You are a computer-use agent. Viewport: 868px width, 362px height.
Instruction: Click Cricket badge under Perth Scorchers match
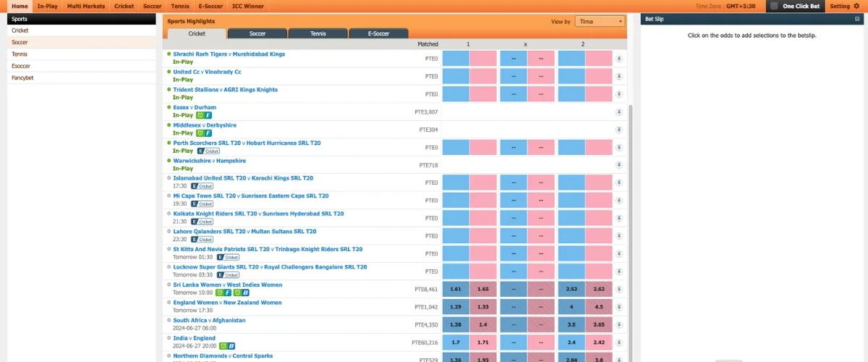(x=209, y=151)
